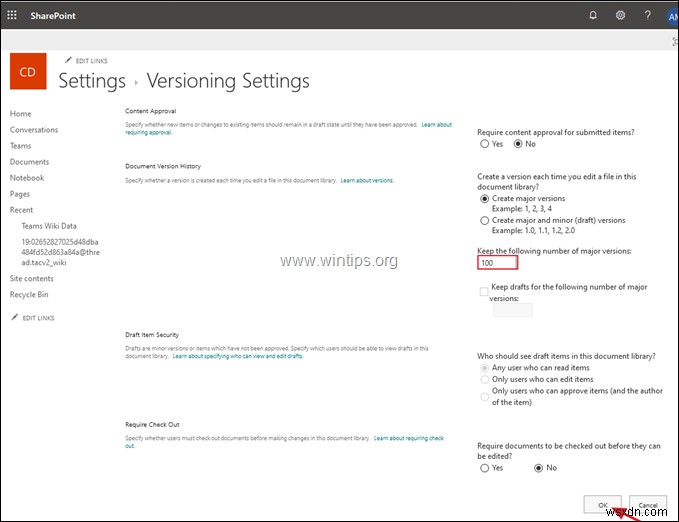The width and height of the screenshot is (679, 522).
Task: Open Learn about versions link
Action: tap(367, 180)
